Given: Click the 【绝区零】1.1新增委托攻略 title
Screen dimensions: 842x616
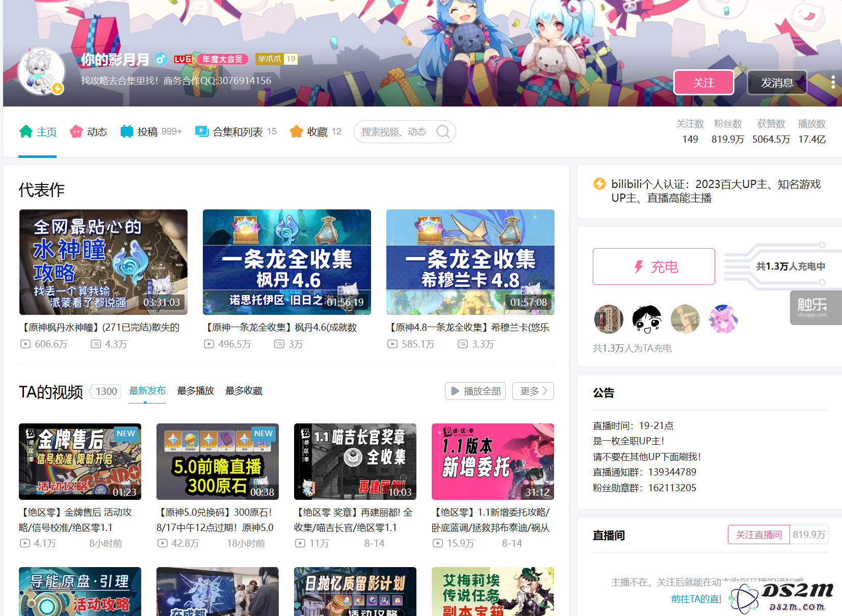Looking at the screenshot, I should coord(491,520).
